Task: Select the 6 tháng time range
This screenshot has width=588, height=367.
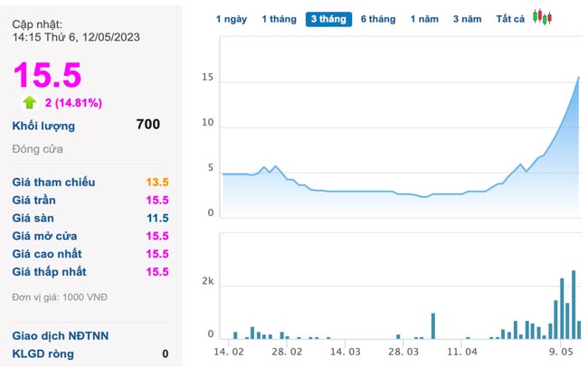Action: pos(378,19)
